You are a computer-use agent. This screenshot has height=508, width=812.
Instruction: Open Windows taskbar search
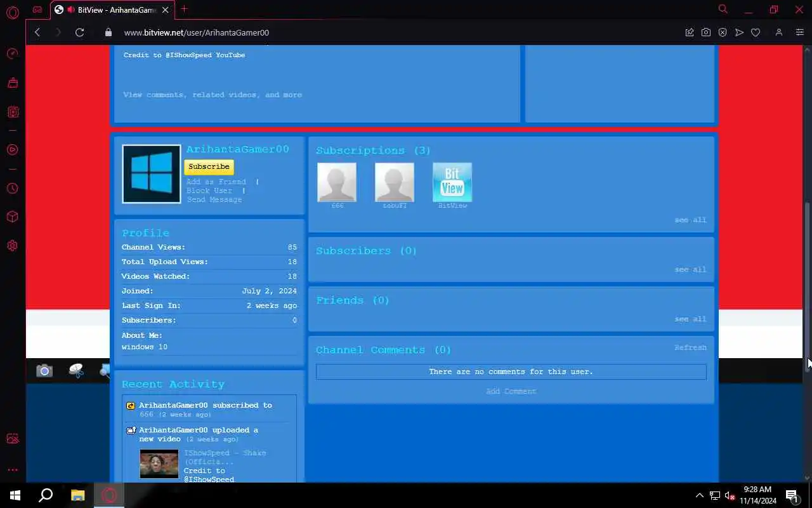[46, 495]
